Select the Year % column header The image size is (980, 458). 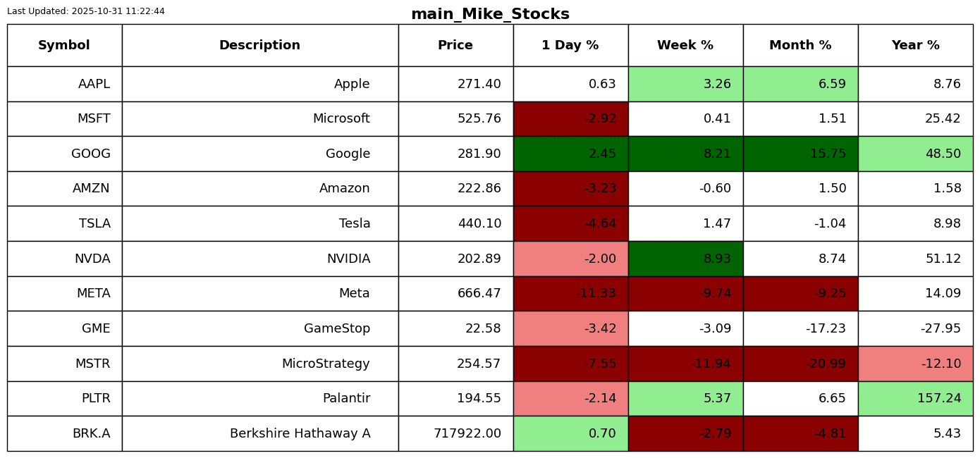pyautogui.click(x=915, y=46)
